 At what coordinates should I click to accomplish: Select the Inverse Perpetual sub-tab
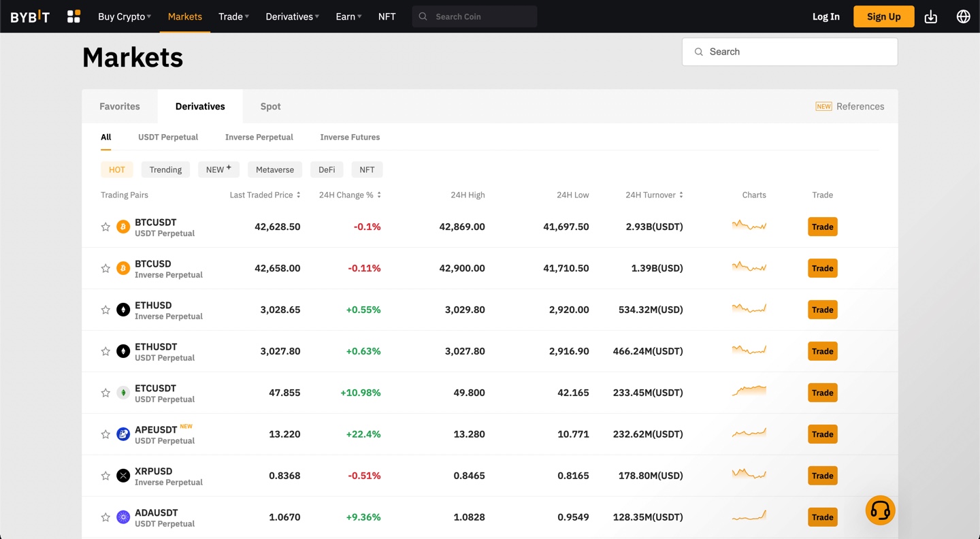[259, 137]
